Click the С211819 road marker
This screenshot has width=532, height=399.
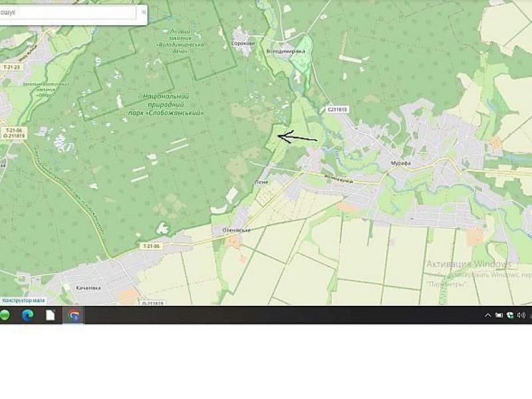point(337,109)
